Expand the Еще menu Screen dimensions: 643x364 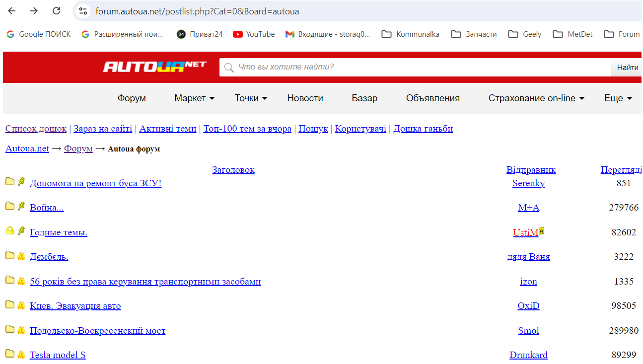pyautogui.click(x=618, y=98)
